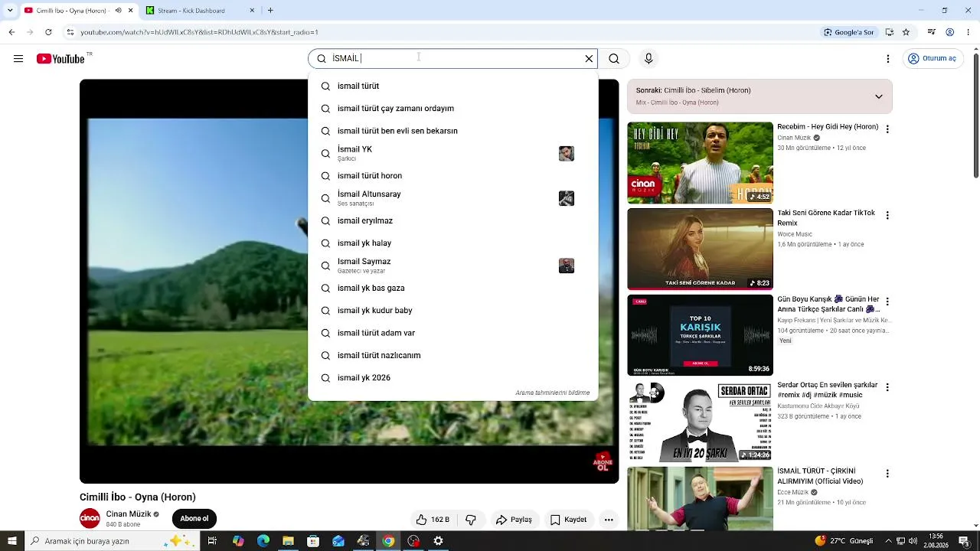Image resolution: width=980 pixels, height=551 pixels.
Task: Go back to the previous page
Action: [x=11, y=32]
